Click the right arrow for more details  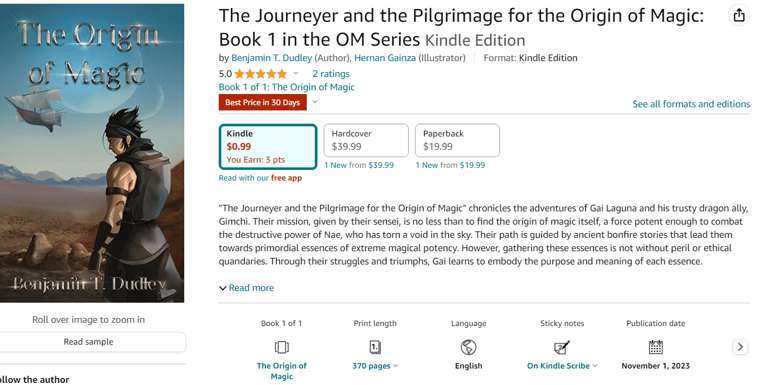(740, 347)
